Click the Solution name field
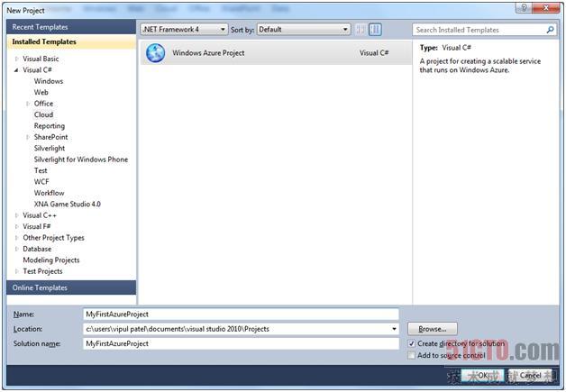Viewport: 566px width, 392px height. [241, 343]
